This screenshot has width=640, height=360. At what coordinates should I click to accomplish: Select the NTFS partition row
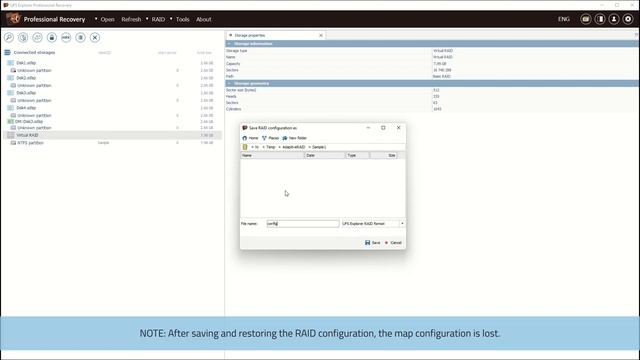(x=112, y=143)
